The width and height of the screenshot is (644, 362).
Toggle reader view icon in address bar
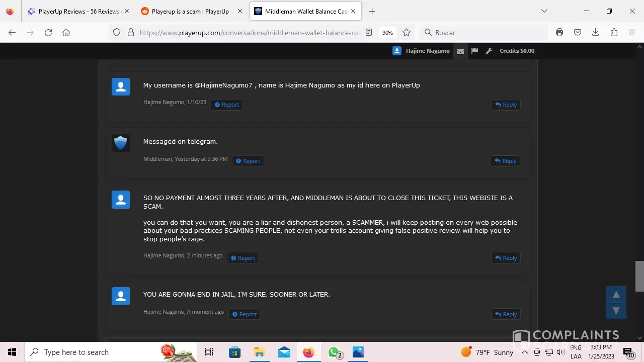coord(369,32)
